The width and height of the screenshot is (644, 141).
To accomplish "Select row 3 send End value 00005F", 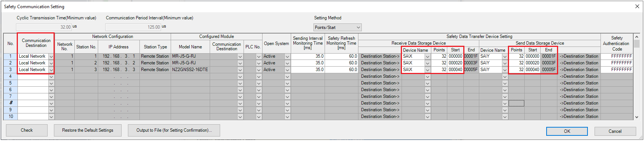I will [x=549, y=70].
